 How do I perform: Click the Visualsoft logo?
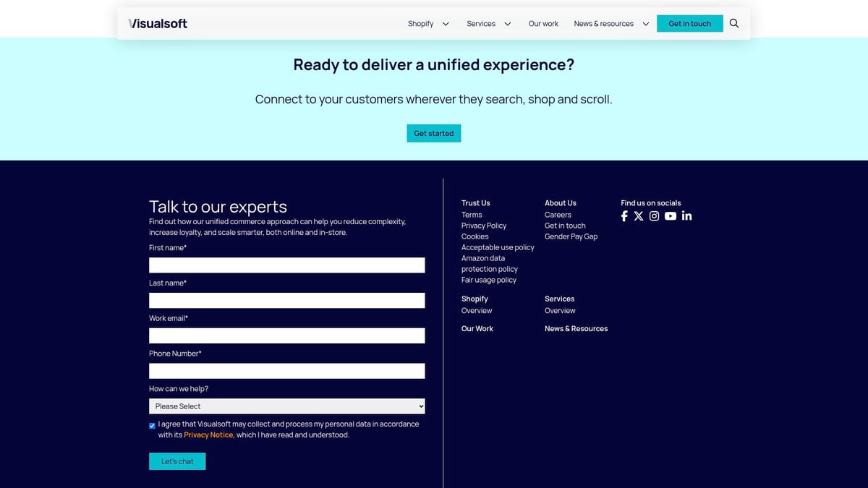(157, 22)
